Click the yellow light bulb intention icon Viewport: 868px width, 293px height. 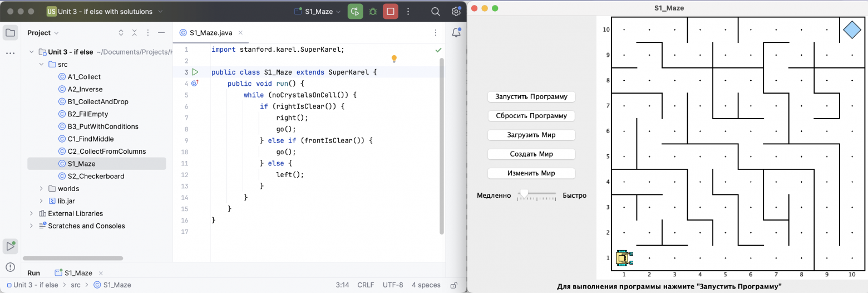pyautogui.click(x=394, y=58)
